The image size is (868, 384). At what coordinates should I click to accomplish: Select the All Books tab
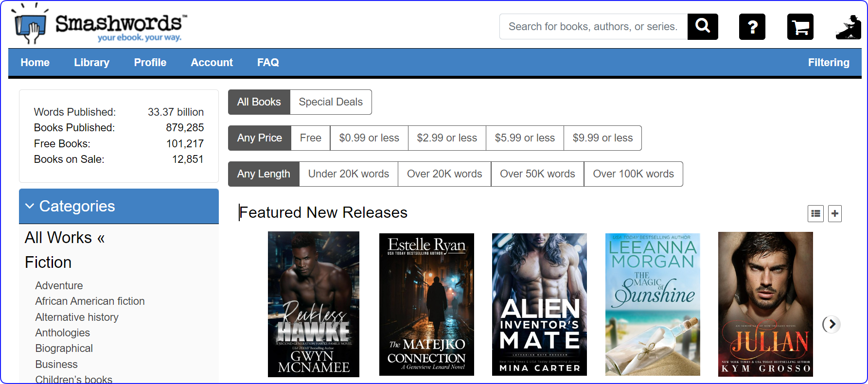pos(259,102)
